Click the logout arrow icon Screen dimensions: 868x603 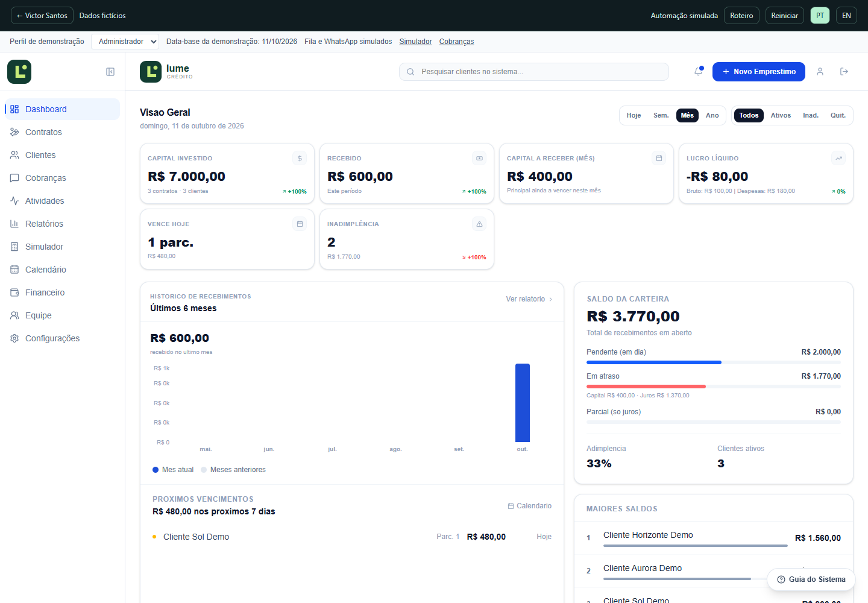point(844,71)
